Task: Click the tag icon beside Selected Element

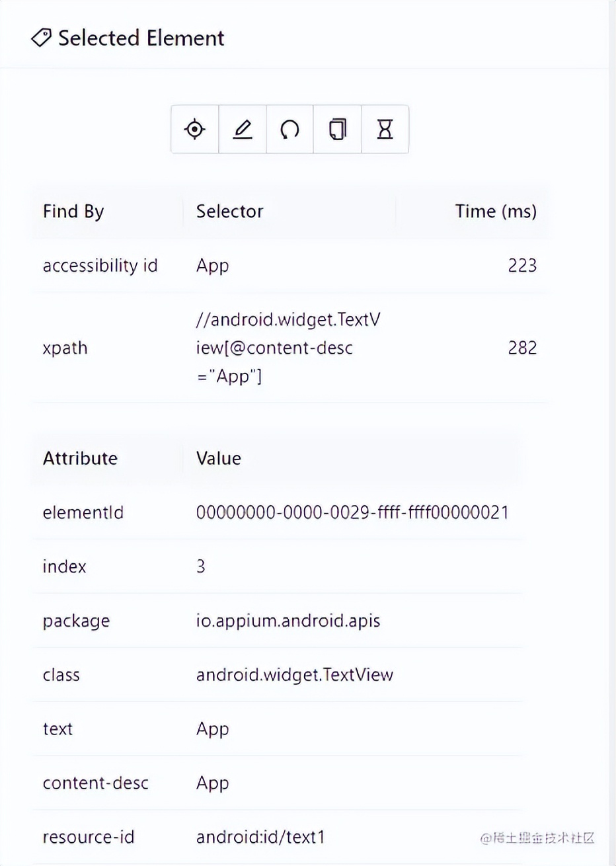Action: pyautogui.click(x=41, y=38)
